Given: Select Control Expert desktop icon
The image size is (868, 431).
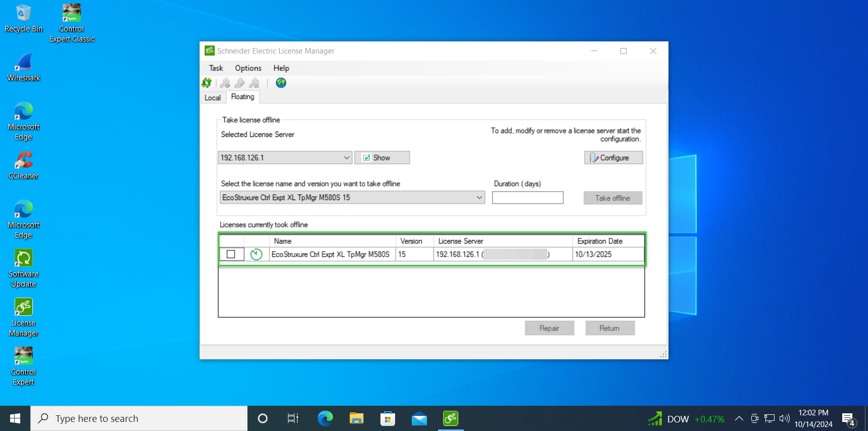Looking at the screenshot, I should coord(24,366).
